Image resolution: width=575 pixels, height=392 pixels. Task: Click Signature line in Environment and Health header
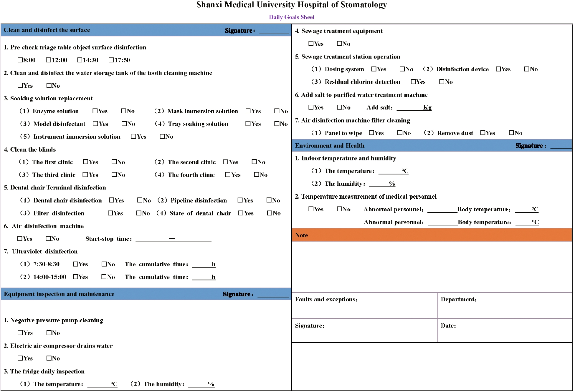561,146
